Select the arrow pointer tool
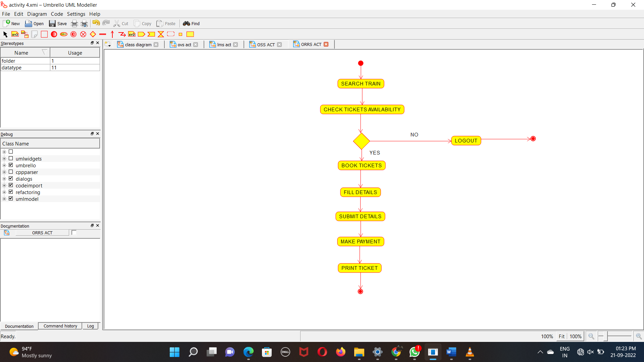The height and width of the screenshot is (362, 644). (5, 34)
